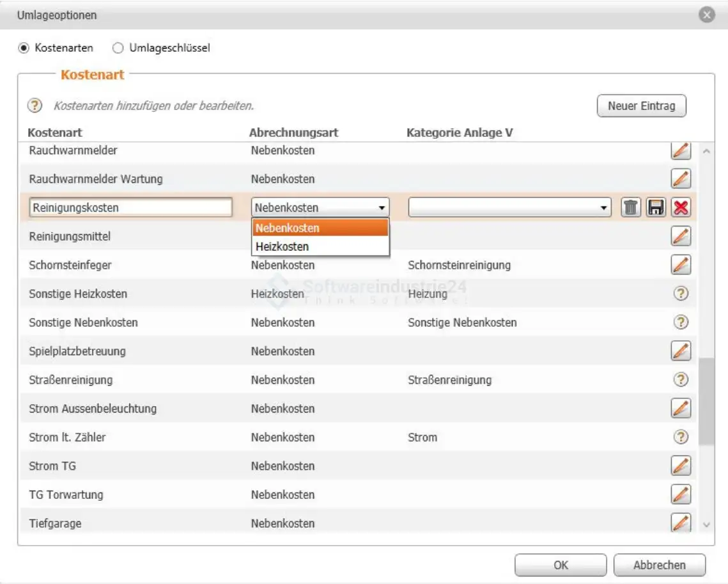Screen dimensions: 728x584
Task: Choose Heizkosten from the dropdown list
Action: [320, 247]
